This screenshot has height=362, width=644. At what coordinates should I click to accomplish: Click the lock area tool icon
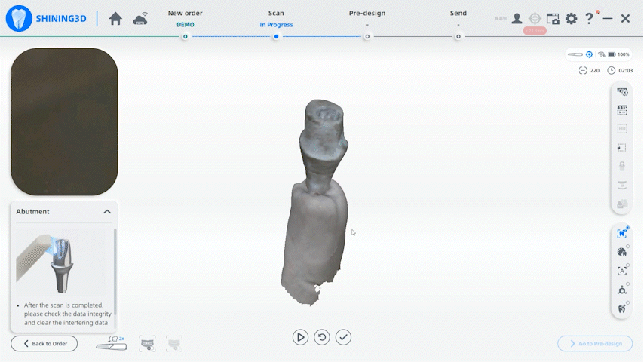click(x=622, y=148)
